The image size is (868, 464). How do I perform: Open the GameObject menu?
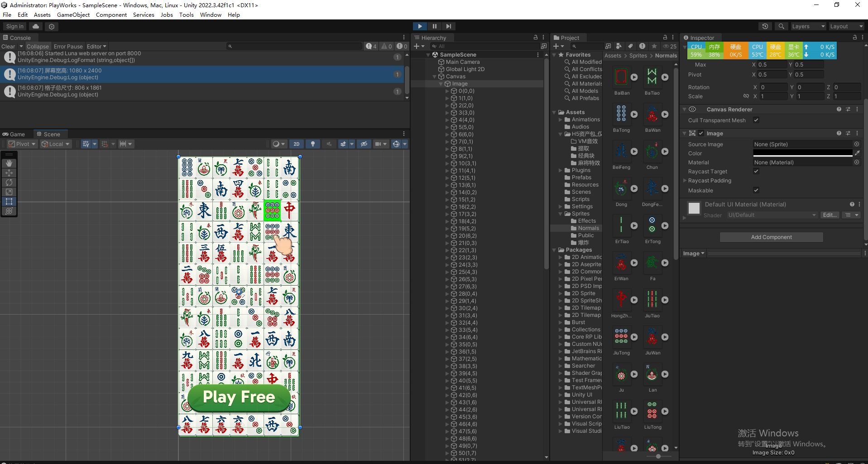coord(73,14)
